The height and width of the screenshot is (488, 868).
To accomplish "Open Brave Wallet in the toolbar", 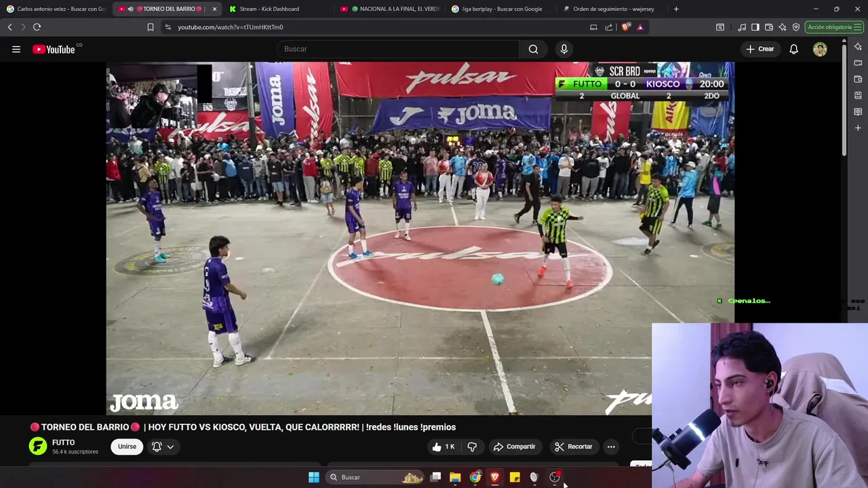I will click(768, 27).
